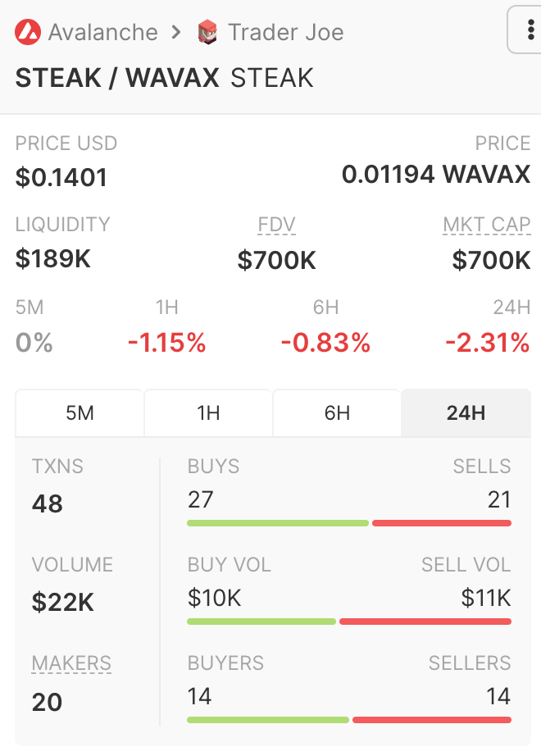Image resolution: width=541 pixels, height=756 pixels.
Task: Click the MKT CAP label
Action: point(486,225)
